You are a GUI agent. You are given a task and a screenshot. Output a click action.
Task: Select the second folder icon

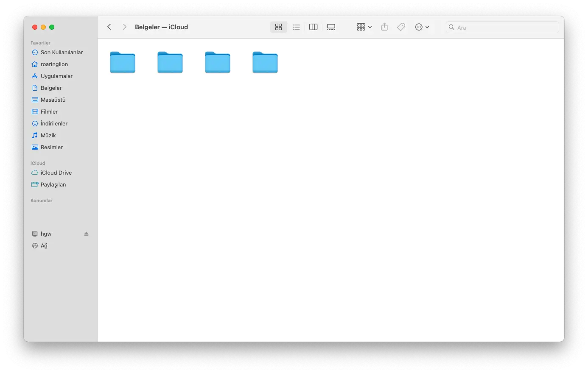click(170, 62)
